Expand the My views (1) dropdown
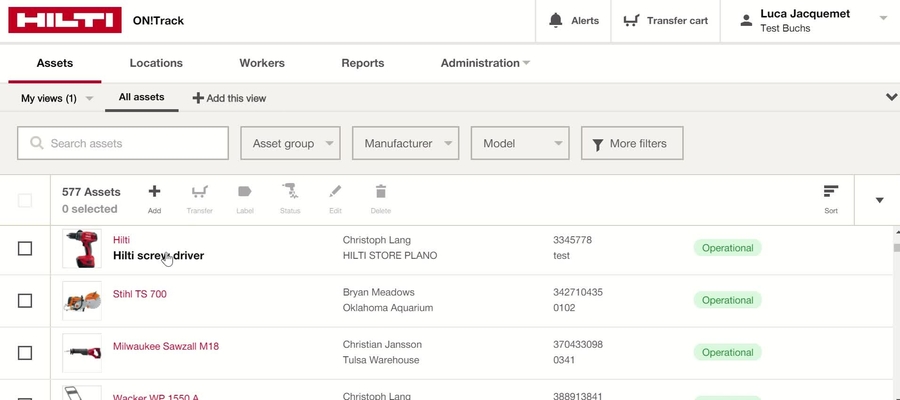 [x=57, y=98]
